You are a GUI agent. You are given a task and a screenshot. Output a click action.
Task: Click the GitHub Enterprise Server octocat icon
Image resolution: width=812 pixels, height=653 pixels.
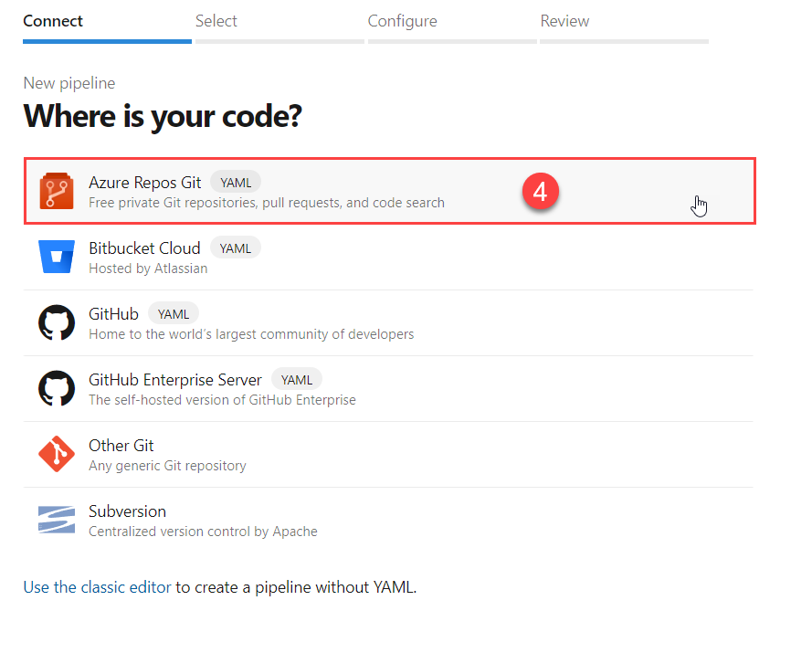(x=57, y=388)
